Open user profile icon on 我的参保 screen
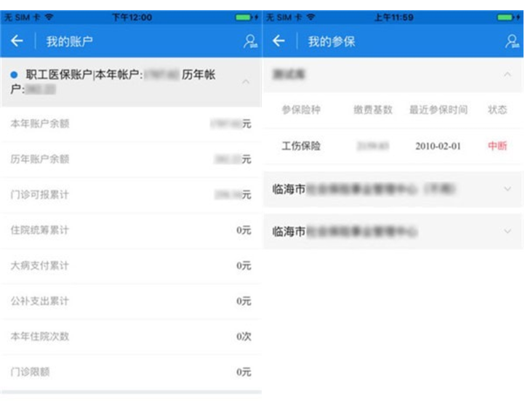The image size is (525, 420). point(512,41)
